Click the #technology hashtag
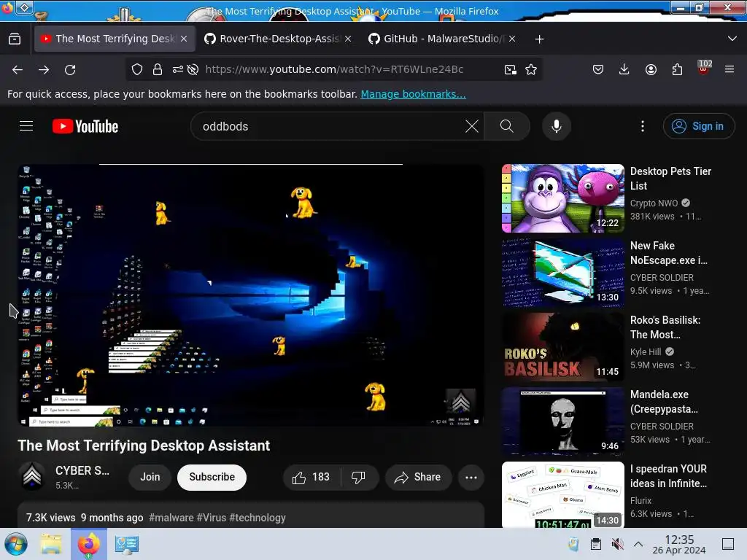747x560 pixels. 258,518
